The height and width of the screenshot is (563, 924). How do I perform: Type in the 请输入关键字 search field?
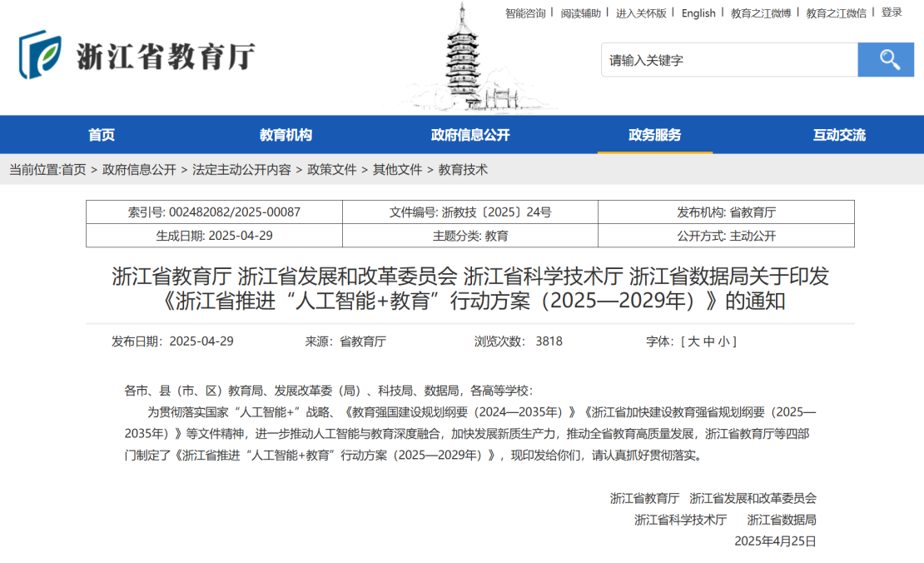(x=728, y=60)
